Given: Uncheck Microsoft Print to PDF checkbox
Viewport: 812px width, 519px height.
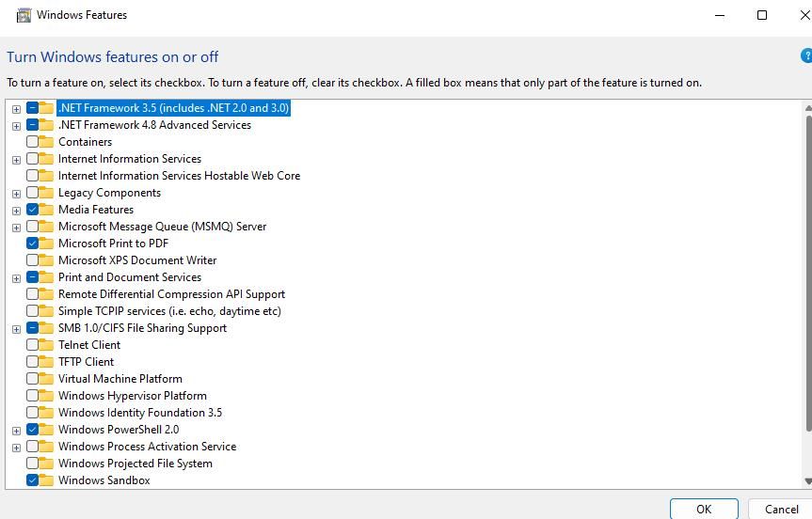Looking at the screenshot, I should tap(32, 244).
